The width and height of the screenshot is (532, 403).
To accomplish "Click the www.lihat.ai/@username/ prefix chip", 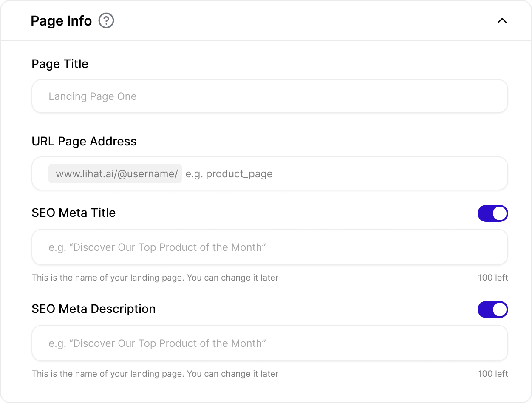I will 115,174.
